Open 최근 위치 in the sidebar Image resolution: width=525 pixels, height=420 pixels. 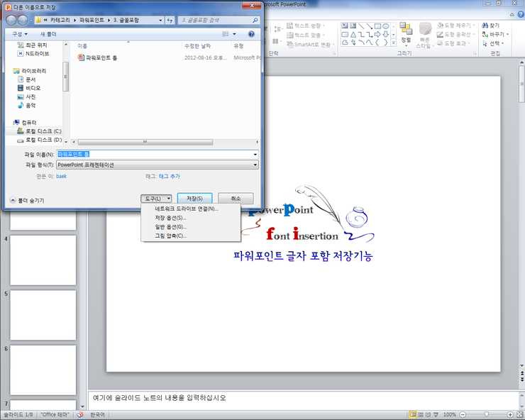pos(33,45)
